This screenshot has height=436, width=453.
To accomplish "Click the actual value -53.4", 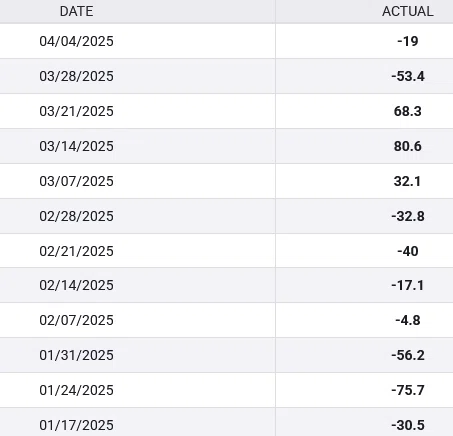I will coord(408,76).
